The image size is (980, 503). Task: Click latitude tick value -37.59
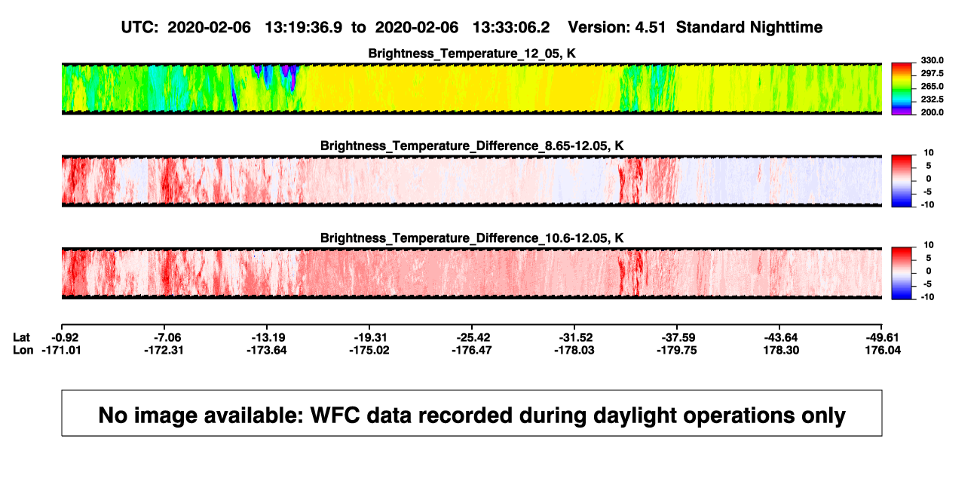(679, 337)
